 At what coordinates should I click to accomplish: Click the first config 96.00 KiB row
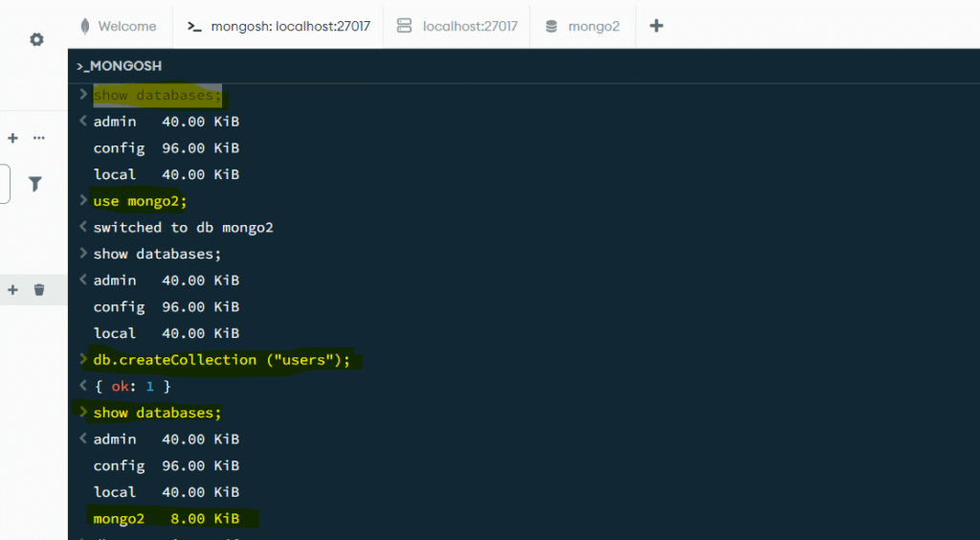(x=167, y=148)
